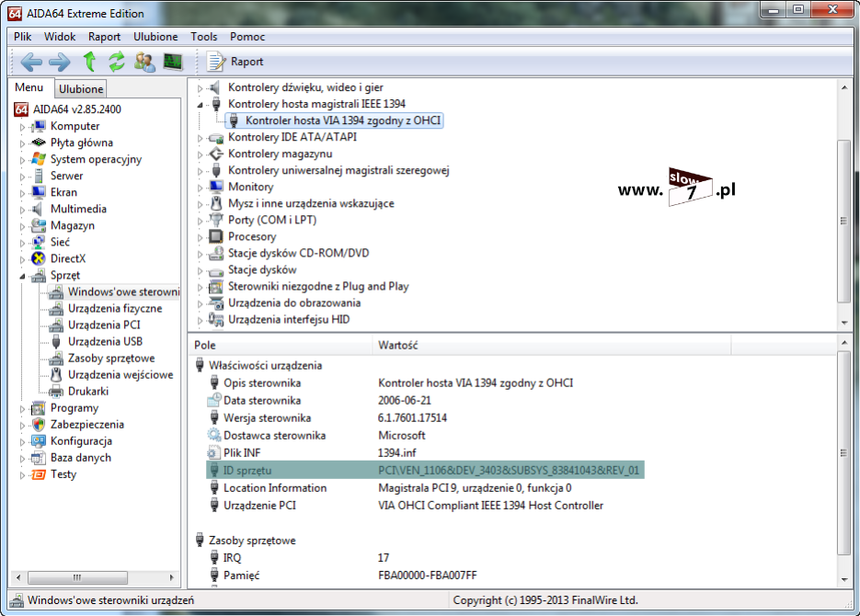The image size is (860, 616).
Task: Click the two-people toolbar icon
Action: coord(144,62)
